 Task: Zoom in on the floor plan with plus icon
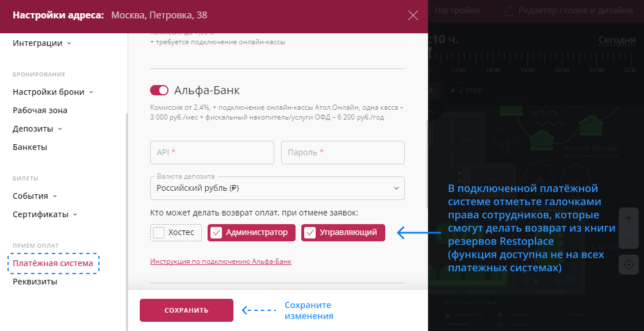click(628, 217)
